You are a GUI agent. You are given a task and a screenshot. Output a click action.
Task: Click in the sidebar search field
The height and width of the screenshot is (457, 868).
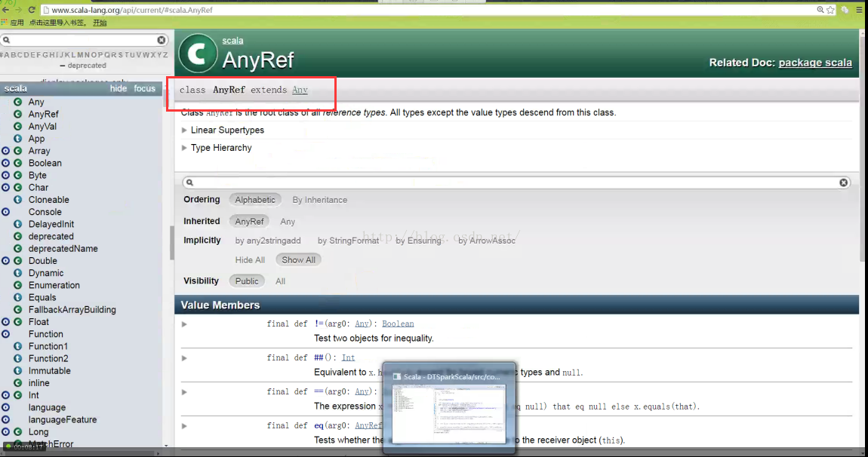point(83,40)
